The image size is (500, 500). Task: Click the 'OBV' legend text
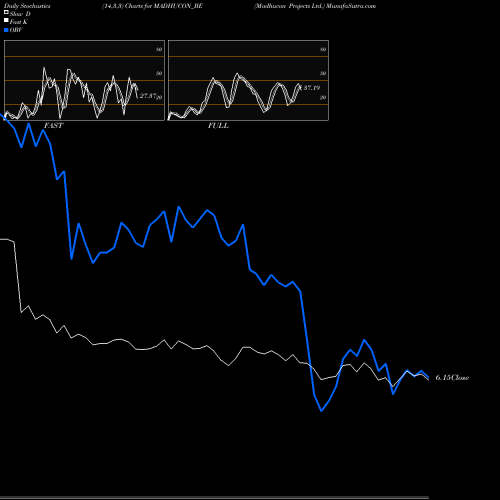pyautogui.click(x=16, y=30)
